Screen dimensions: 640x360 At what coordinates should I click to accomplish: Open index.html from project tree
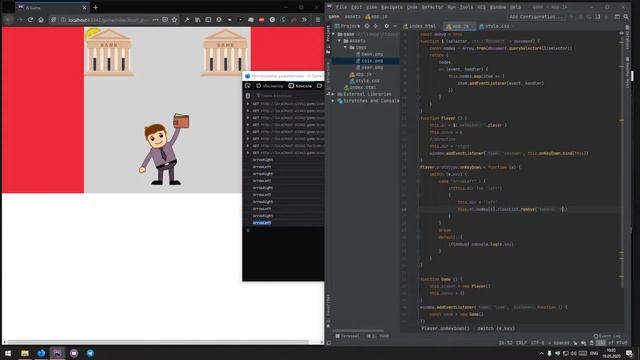(360, 87)
